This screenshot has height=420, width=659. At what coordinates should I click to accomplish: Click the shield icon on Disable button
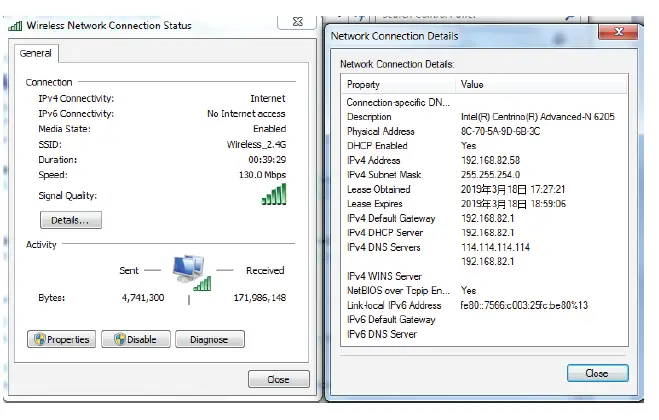point(122,339)
